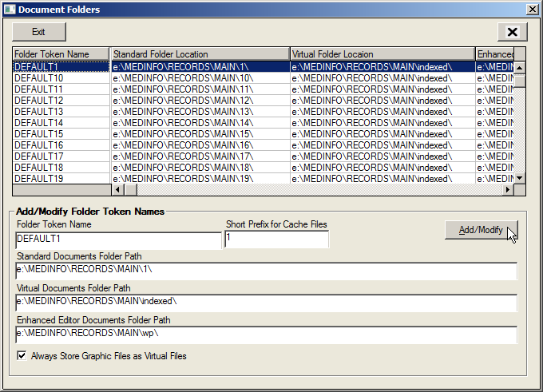Screen dimensions: 543x392
Task: Click the Enhanced column header
Action: coord(495,54)
